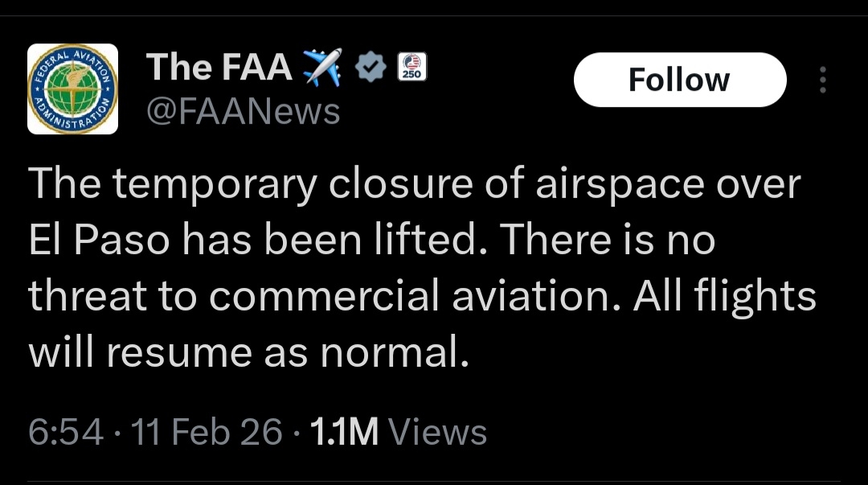Viewport: 868px width, 485px height.
Task: Click the word "airspace" in post
Action: (x=599, y=184)
